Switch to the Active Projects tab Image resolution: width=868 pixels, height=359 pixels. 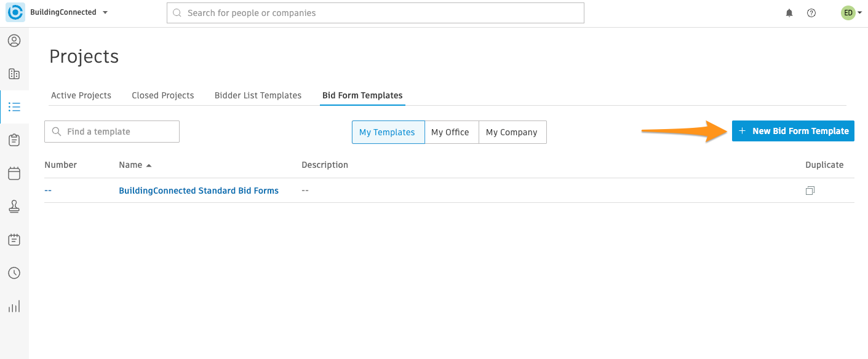(x=81, y=95)
